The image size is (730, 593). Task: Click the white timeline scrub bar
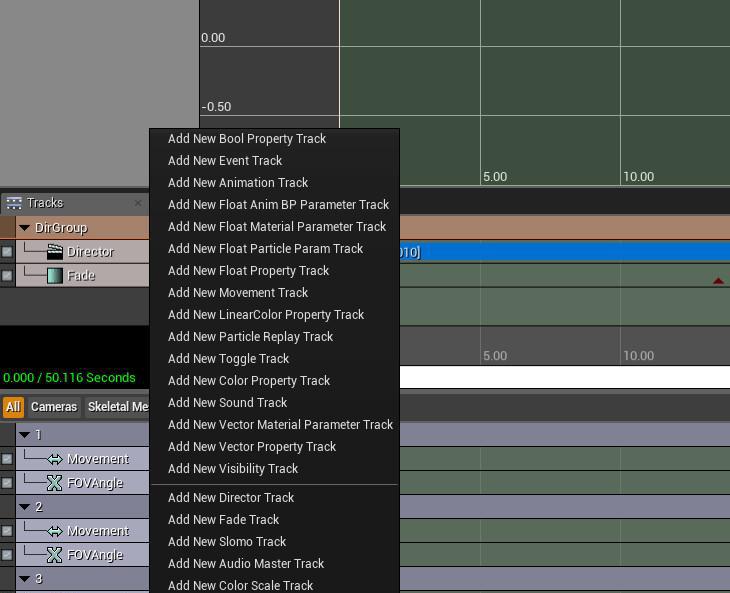point(565,377)
